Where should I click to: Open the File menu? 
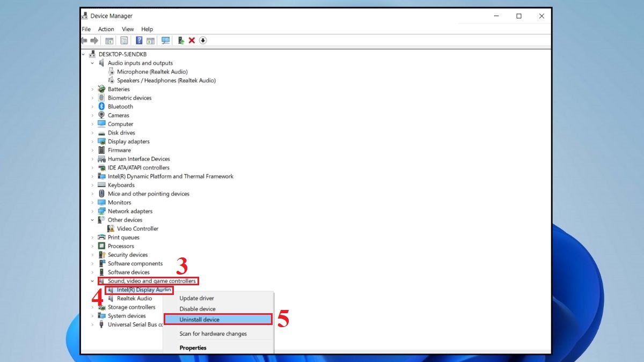click(x=86, y=29)
